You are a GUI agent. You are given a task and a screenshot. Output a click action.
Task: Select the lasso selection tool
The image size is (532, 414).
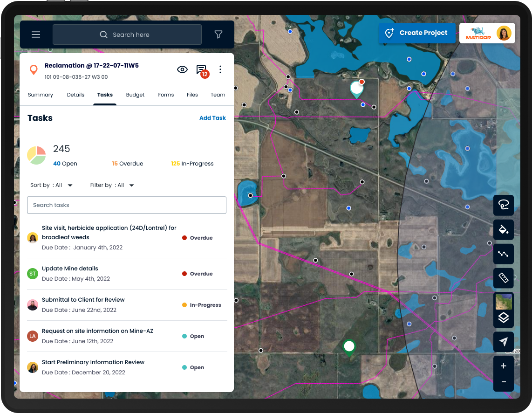click(x=503, y=205)
